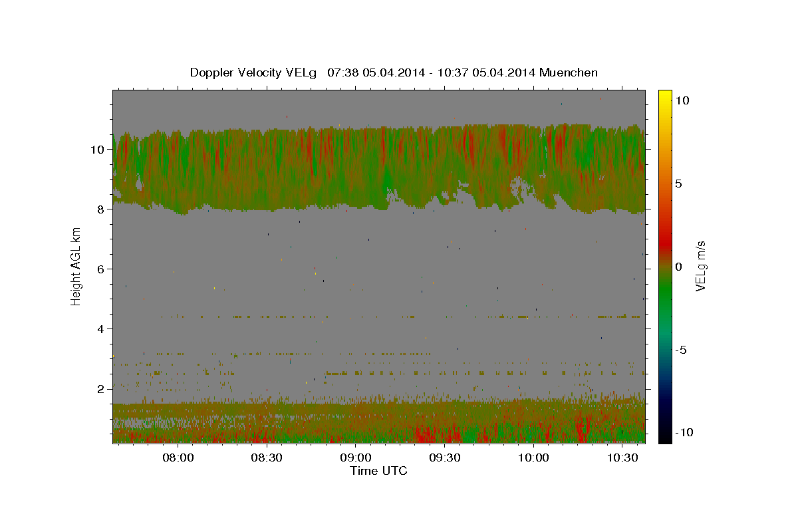Screen dimensions: 798x532
Task: Click the colorbar tick label '5'
Action: coord(678,184)
